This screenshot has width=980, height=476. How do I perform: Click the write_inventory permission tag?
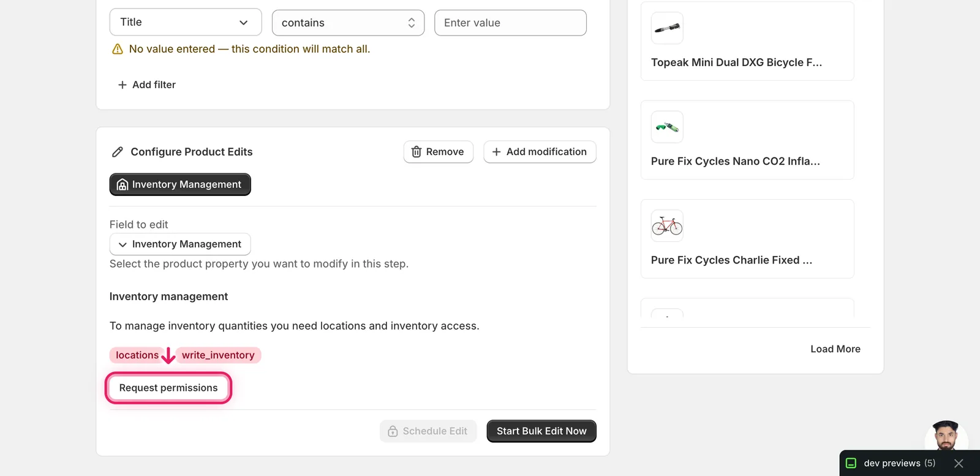point(218,355)
